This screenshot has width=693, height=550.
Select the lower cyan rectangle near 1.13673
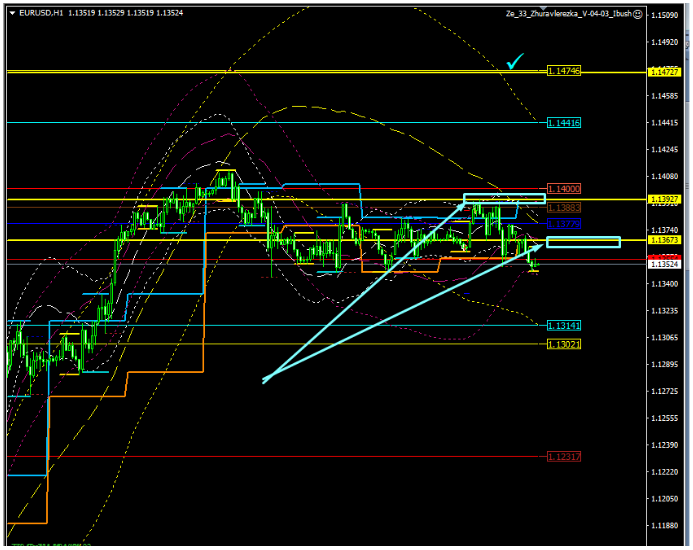(x=583, y=241)
